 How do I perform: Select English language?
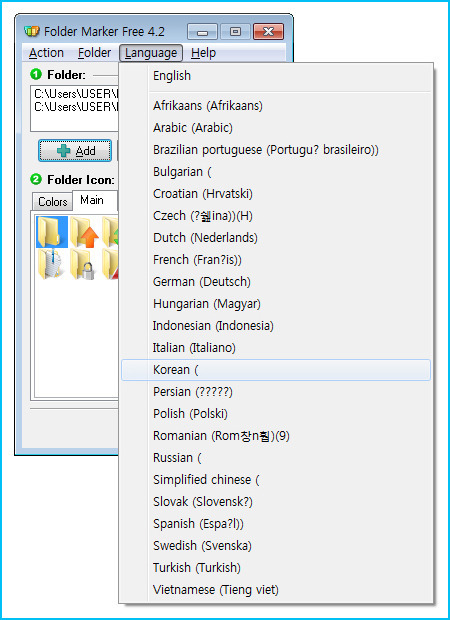(x=276, y=76)
